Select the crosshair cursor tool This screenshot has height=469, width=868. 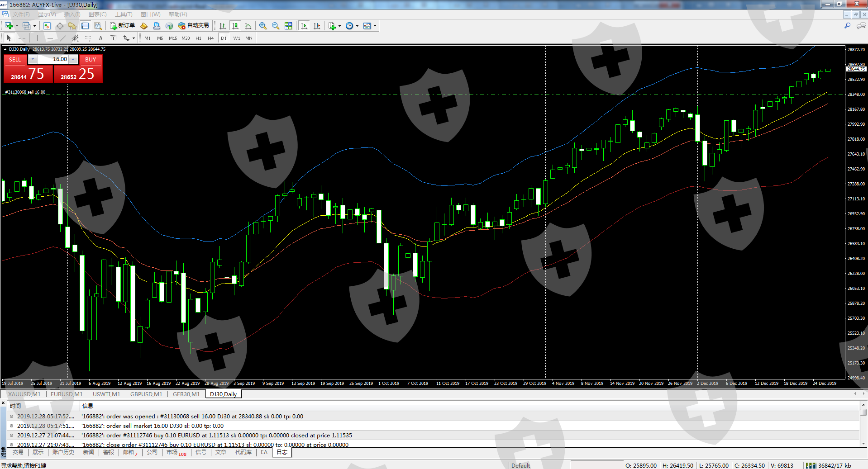click(x=22, y=38)
